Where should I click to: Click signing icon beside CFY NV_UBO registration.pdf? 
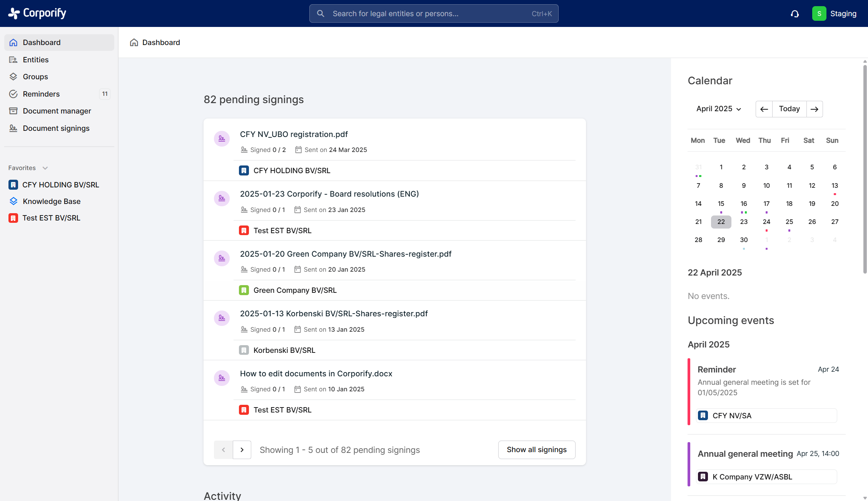[x=222, y=139]
